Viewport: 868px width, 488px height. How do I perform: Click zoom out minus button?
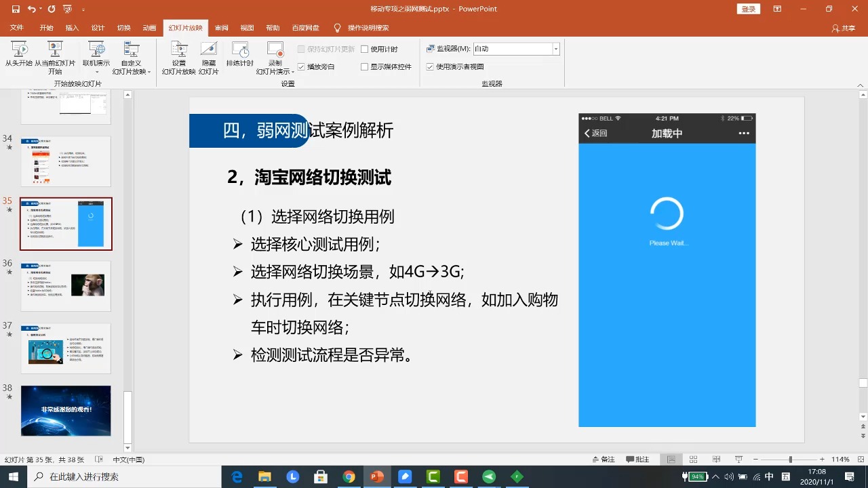coord(755,460)
